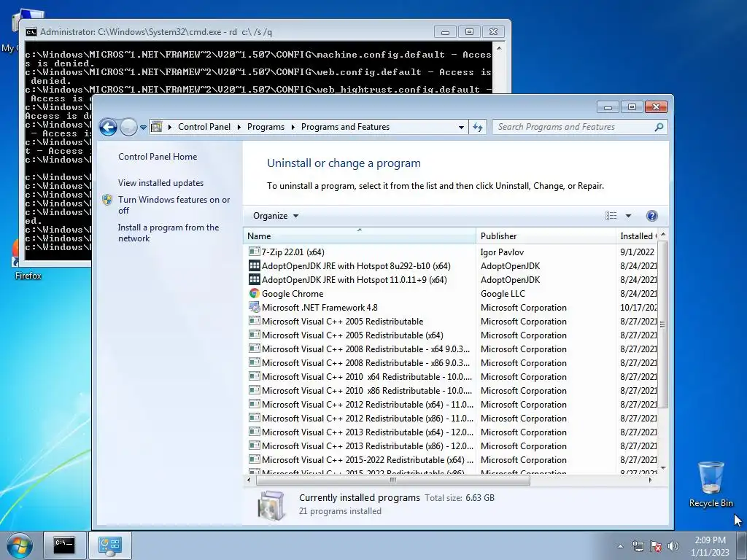The height and width of the screenshot is (560, 747).
Task: Select the Recycle Bin desktop icon
Action: [711, 484]
